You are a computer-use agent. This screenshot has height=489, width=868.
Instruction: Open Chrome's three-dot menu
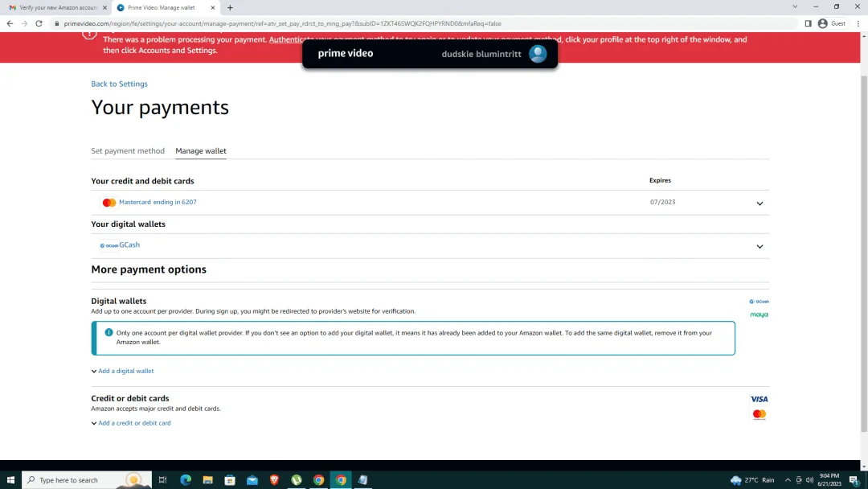coord(858,23)
